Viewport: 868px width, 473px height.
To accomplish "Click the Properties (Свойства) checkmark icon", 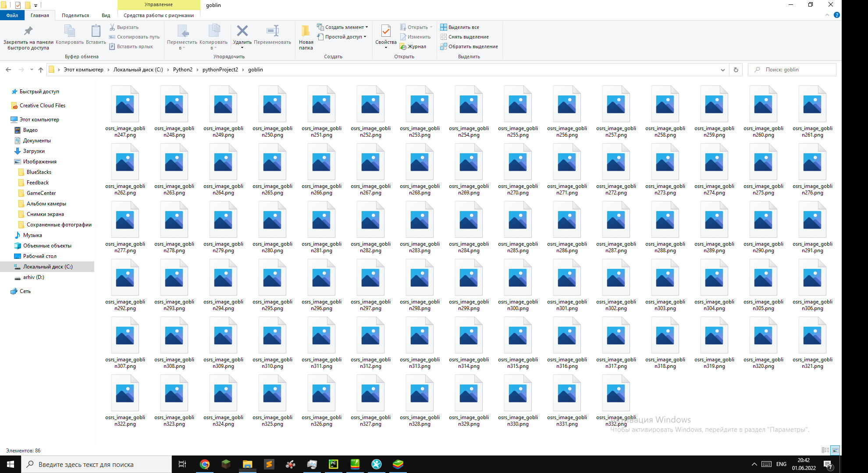I will (386, 31).
